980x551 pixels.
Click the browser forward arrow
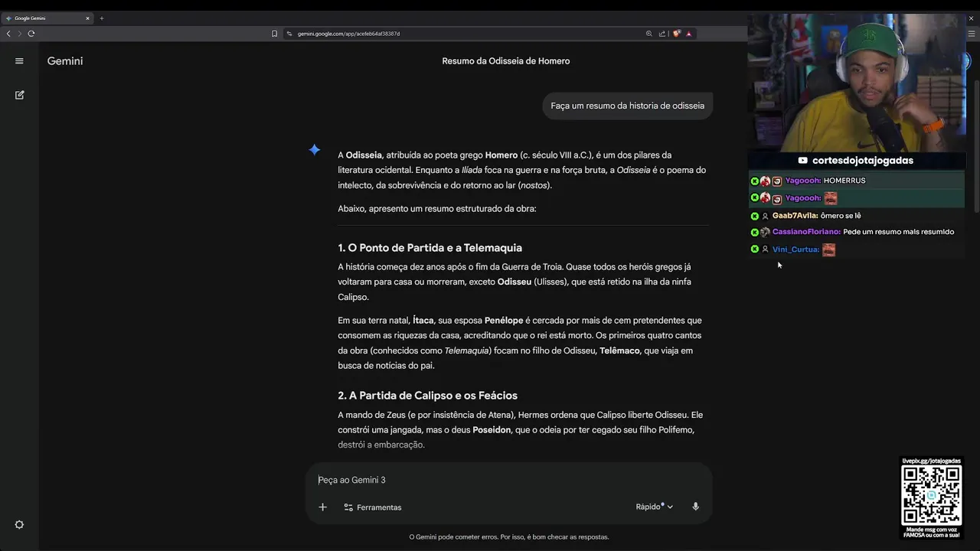(x=20, y=34)
